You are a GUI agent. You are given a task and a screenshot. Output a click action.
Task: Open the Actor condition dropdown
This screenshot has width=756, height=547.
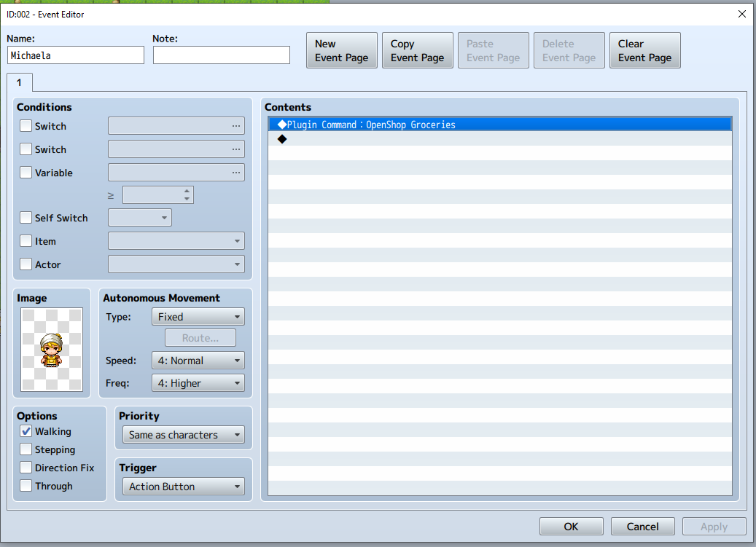(176, 264)
